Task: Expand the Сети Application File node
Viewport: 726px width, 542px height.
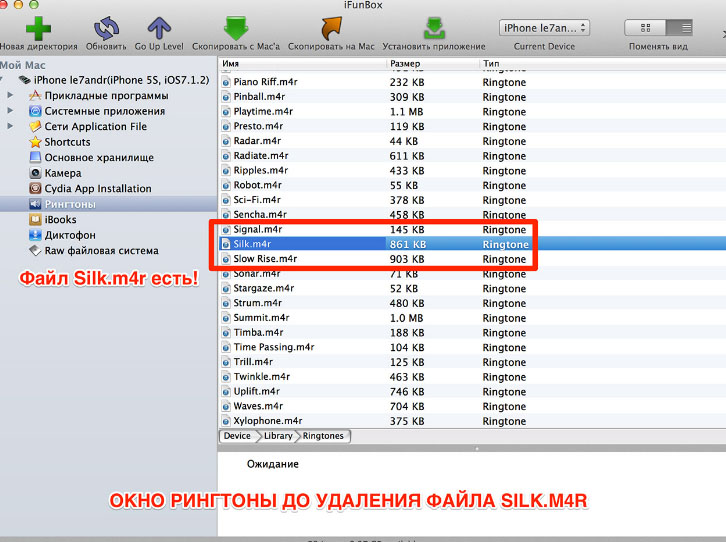Action: pos(11,127)
